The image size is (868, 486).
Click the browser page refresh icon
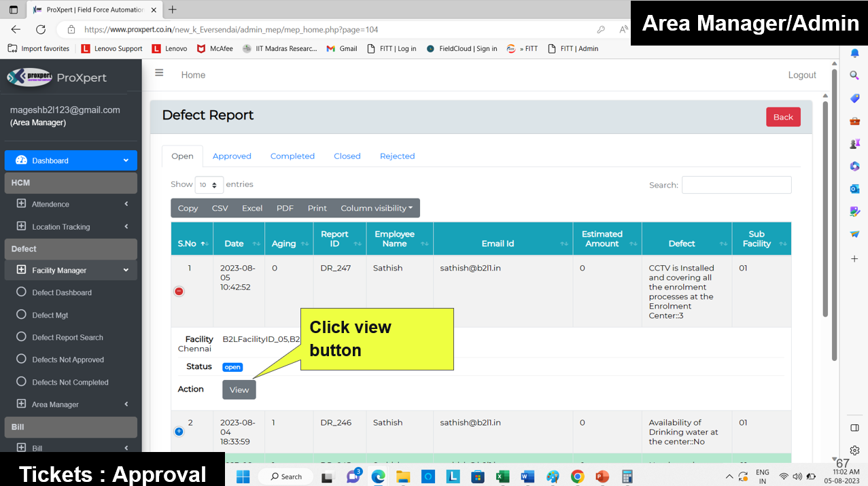point(41,29)
